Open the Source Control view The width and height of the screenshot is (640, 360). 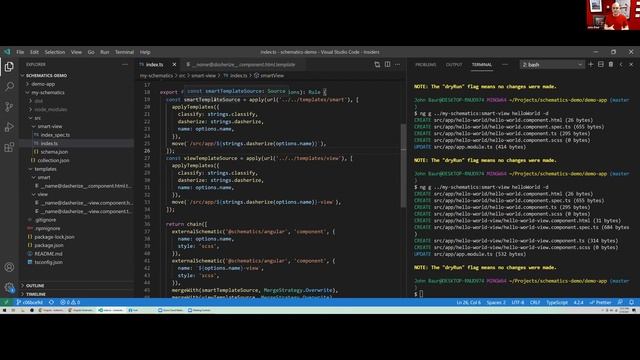(x=9, y=107)
